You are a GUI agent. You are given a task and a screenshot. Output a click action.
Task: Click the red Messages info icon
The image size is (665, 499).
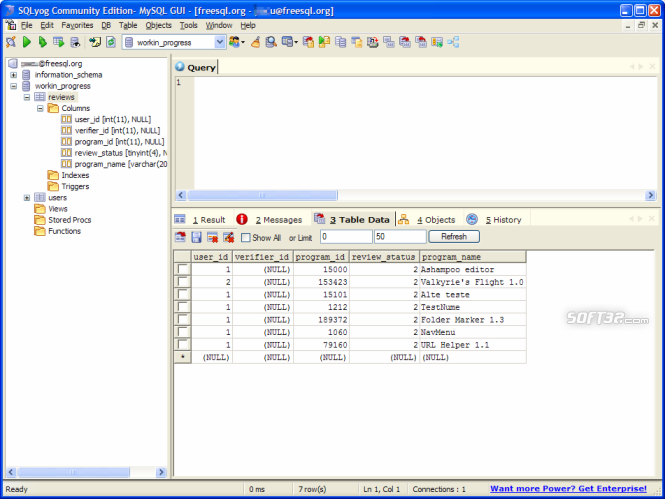242,219
